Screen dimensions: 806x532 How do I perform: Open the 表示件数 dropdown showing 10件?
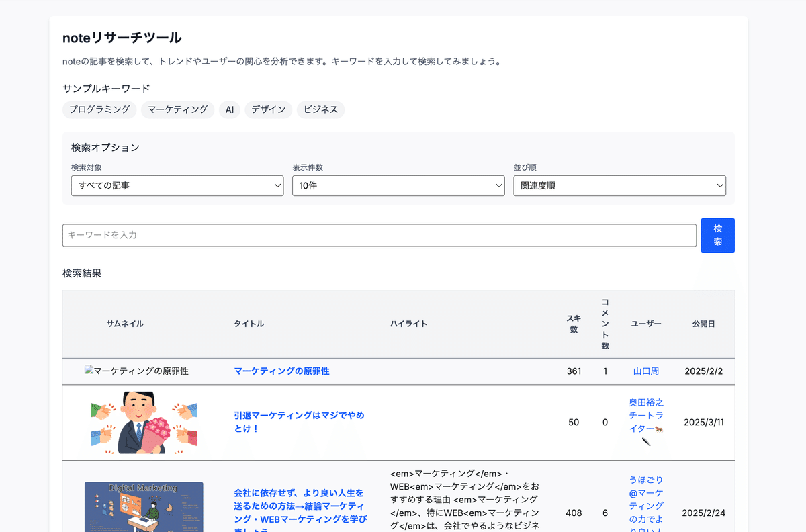tap(398, 185)
